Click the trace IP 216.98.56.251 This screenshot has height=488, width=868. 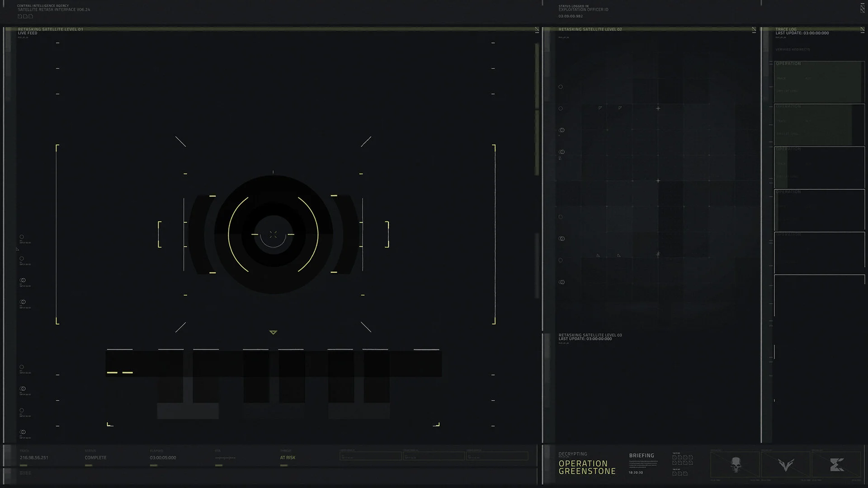click(34, 458)
